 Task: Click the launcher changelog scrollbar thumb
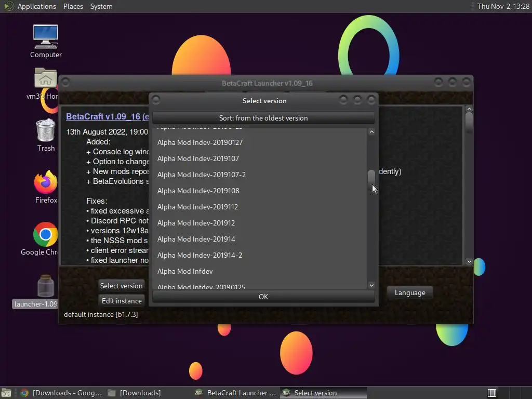[469, 122]
